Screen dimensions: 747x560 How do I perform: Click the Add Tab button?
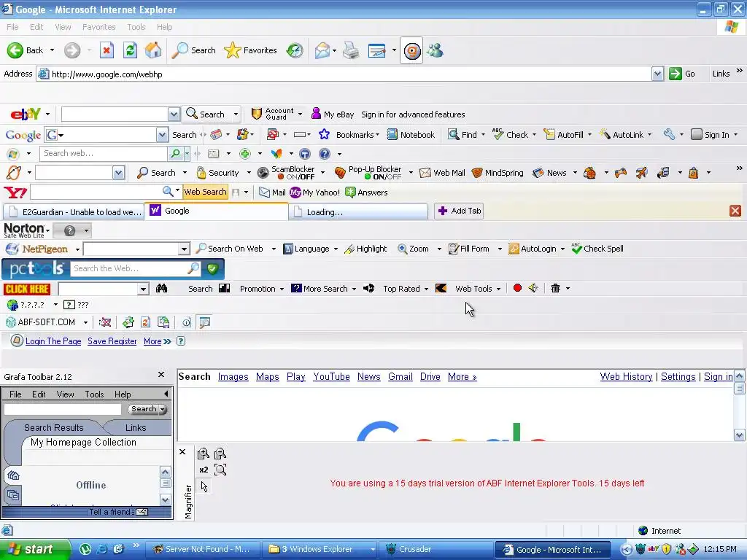point(460,211)
